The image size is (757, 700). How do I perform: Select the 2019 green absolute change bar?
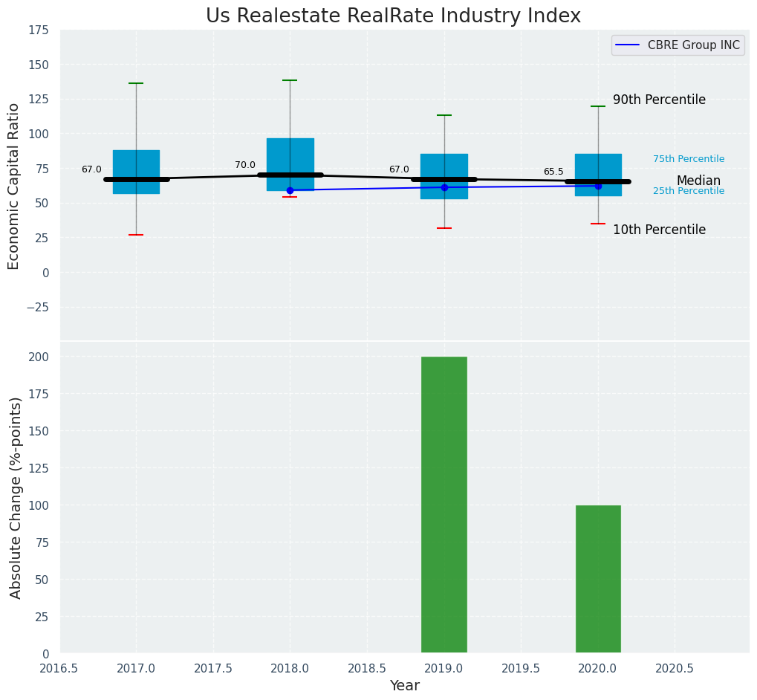444,505
